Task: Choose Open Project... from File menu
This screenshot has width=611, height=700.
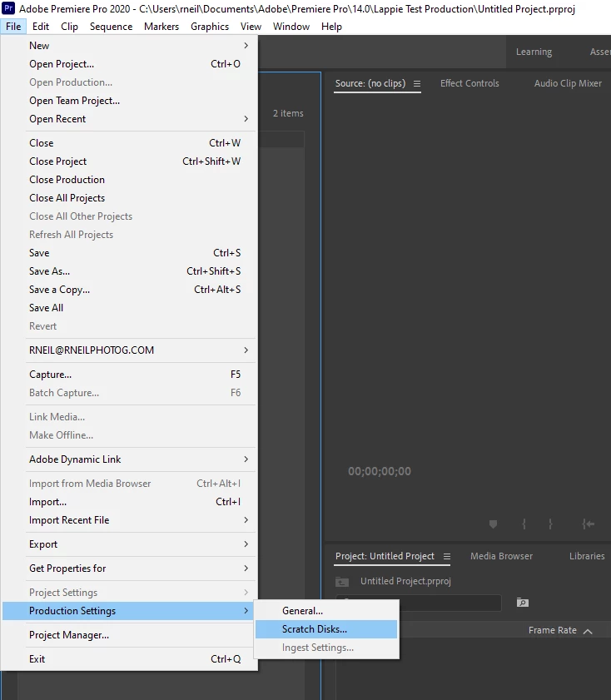Action: pyautogui.click(x=129, y=64)
